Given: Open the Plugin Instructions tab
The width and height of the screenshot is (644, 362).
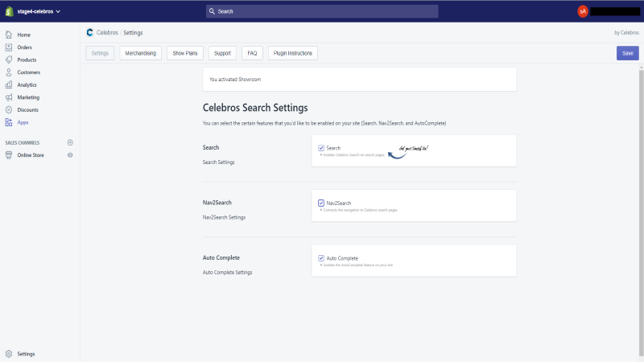Looking at the screenshot, I should [x=293, y=53].
